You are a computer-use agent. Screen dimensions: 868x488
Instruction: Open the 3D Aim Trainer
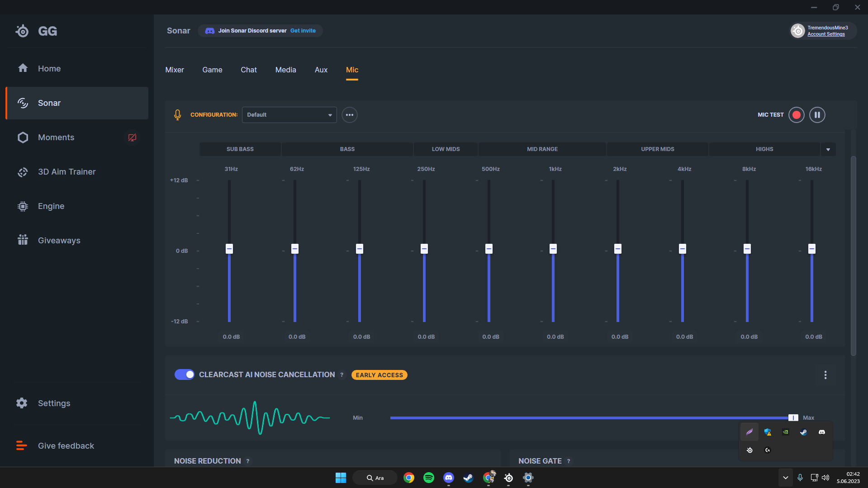[66, 172]
